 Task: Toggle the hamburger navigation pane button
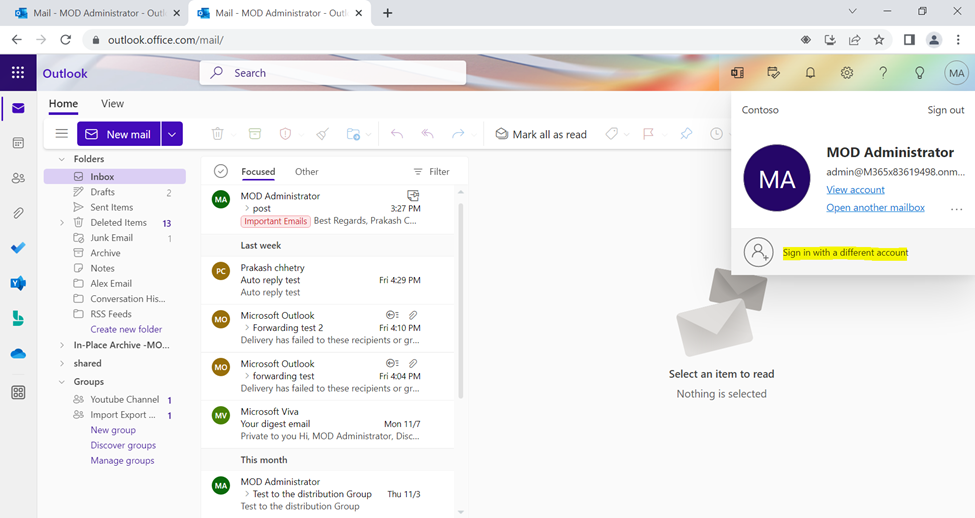click(62, 134)
